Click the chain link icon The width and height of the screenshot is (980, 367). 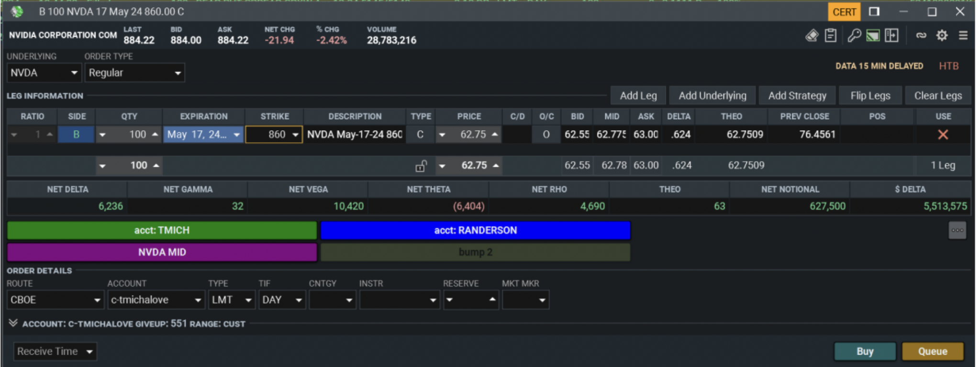(x=921, y=35)
